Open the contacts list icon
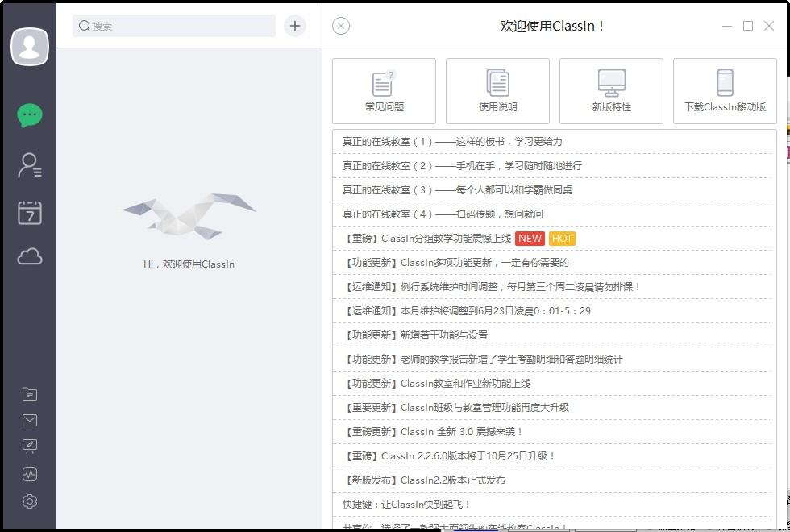The width and height of the screenshot is (790, 532). click(x=30, y=165)
